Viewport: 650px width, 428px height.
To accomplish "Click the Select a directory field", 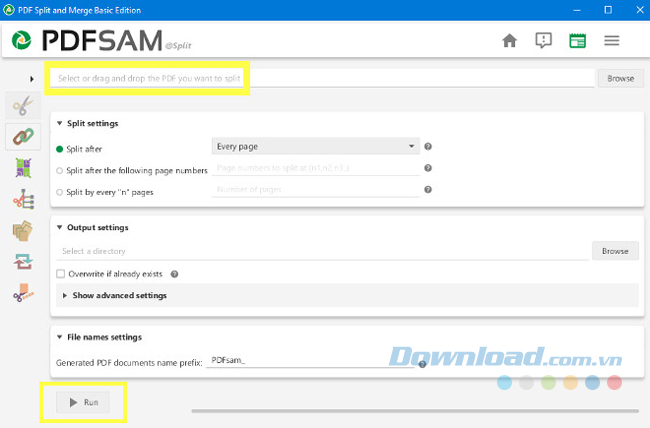I will click(x=322, y=251).
